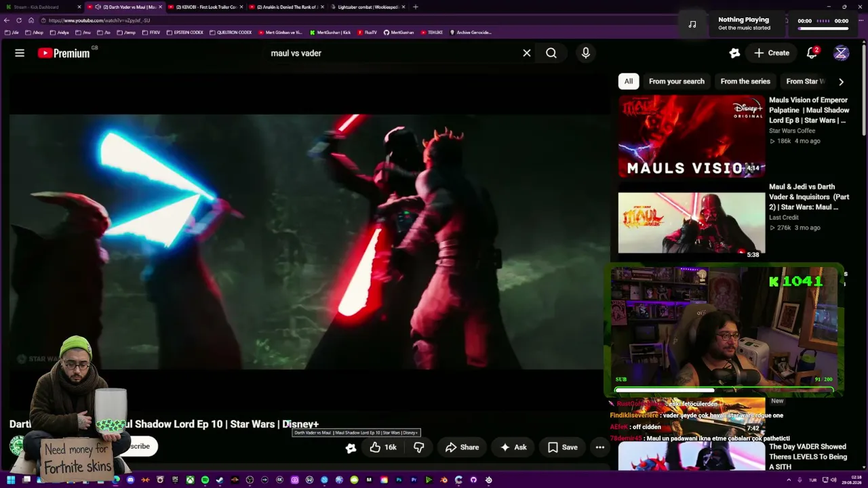Open the /temp bookmark folder
868x488 pixels.
(x=127, y=33)
